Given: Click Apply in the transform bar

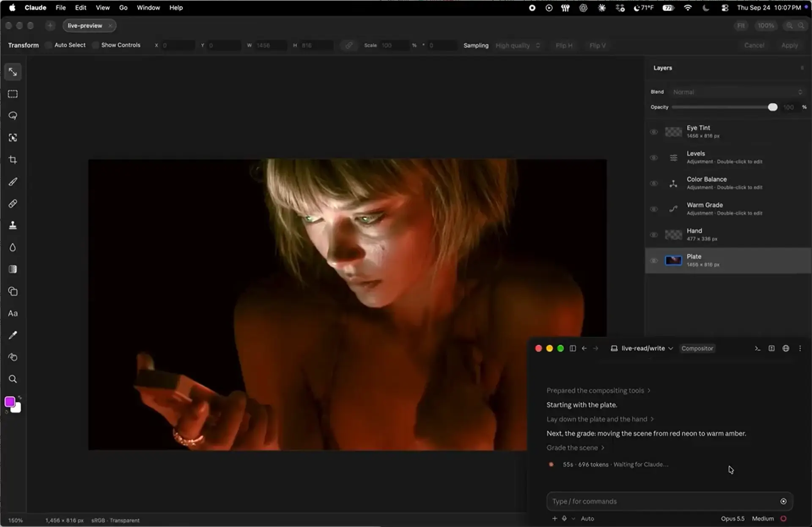Looking at the screenshot, I should point(789,45).
